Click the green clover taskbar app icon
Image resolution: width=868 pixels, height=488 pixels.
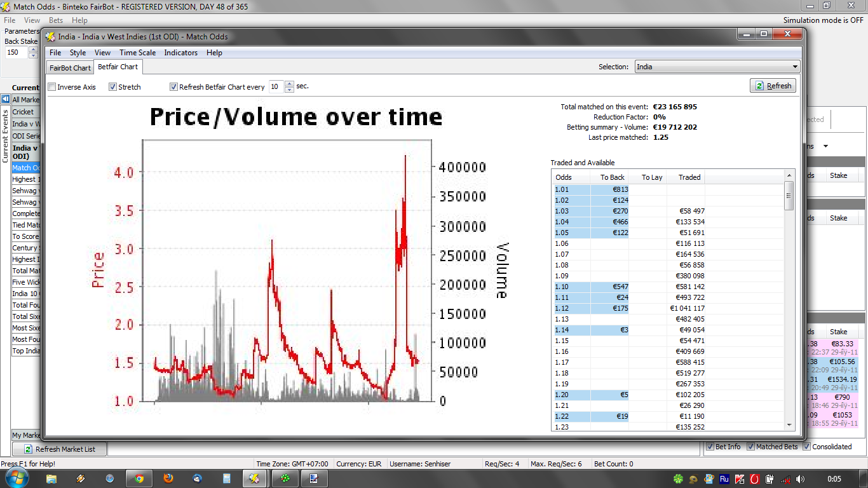click(x=285, y=478)
